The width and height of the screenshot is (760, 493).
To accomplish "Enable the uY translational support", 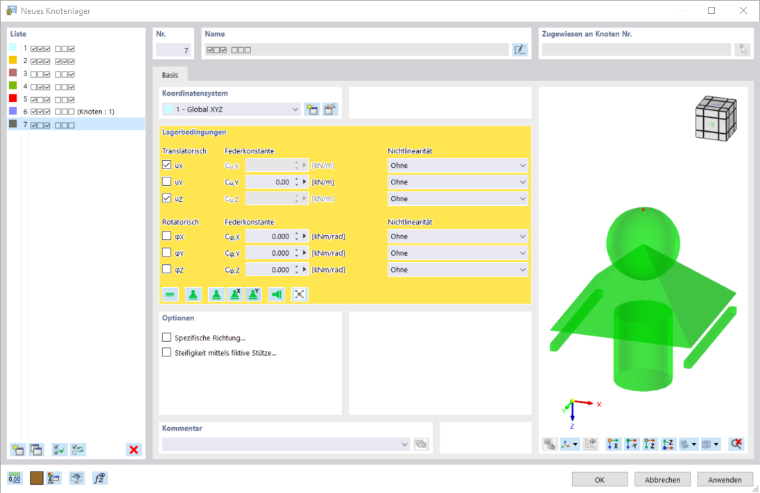I will 167,182.
